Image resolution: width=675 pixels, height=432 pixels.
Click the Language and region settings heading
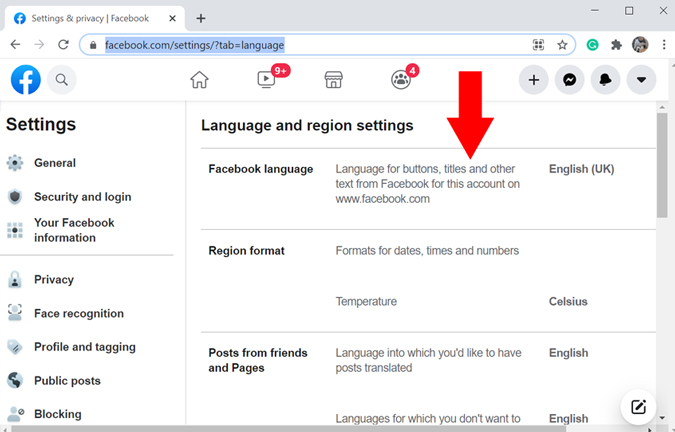(x=307, y=126)
